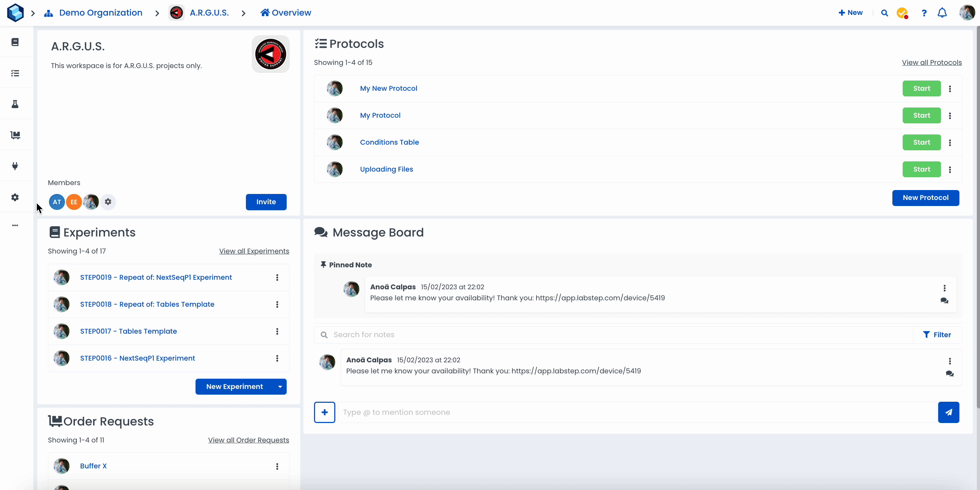Go to Demo Organization breadcrumb
Viewport: 980px width, 490px height.
pos(100,13)
